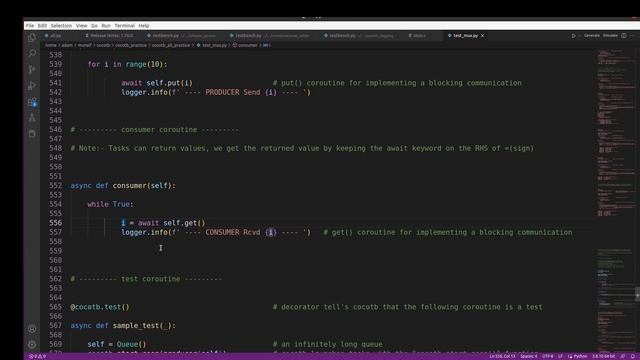Click 'for i in range(10):' line
Viewport: 640px width, 360px height.
pyautogui.click(x=127, y=64)
